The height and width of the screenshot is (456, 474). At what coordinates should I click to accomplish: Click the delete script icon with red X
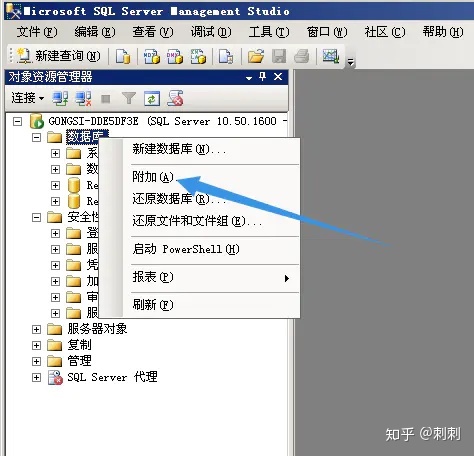tap(175, 98)
